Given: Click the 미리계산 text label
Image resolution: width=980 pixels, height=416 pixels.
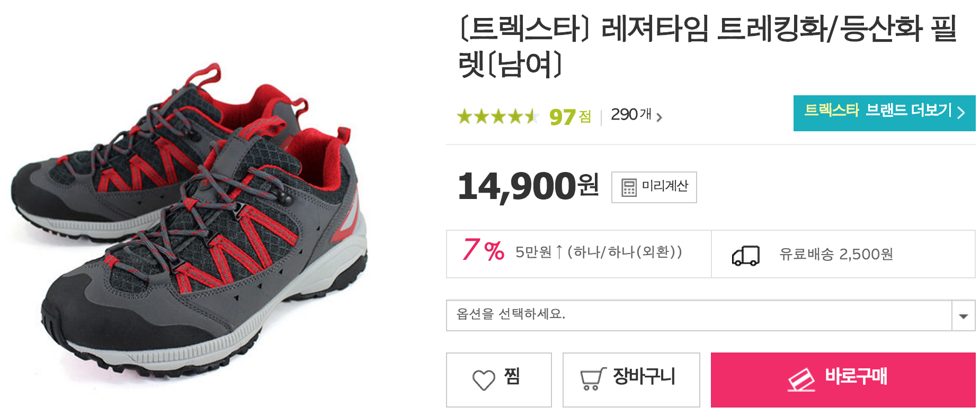Looking at the screenshot, I should tap(665, 186).
